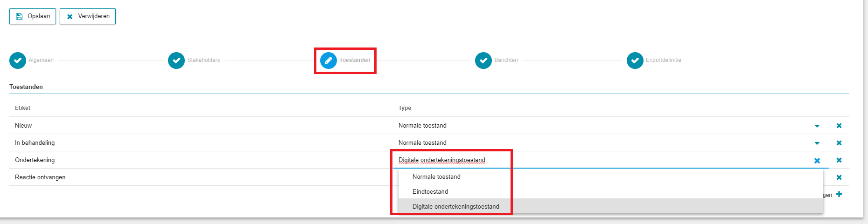
Task: Delete the Ondertekening row with X icon
Action: pos(839,160)
